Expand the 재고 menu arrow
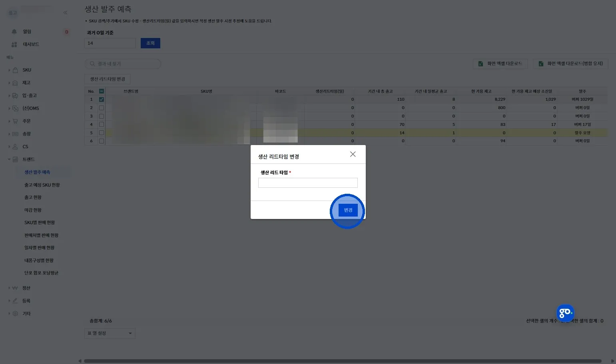 click(9, 83)
